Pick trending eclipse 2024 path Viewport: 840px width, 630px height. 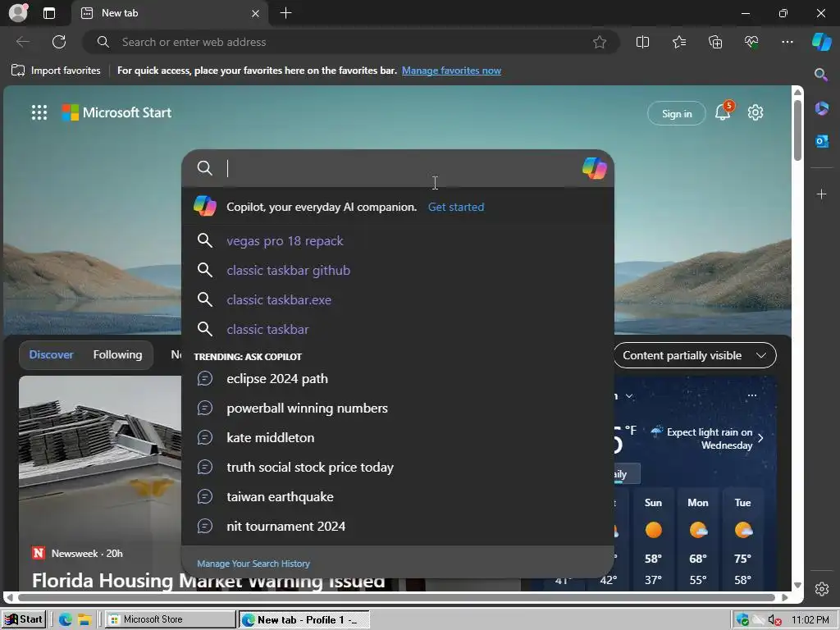coord(398,379)
